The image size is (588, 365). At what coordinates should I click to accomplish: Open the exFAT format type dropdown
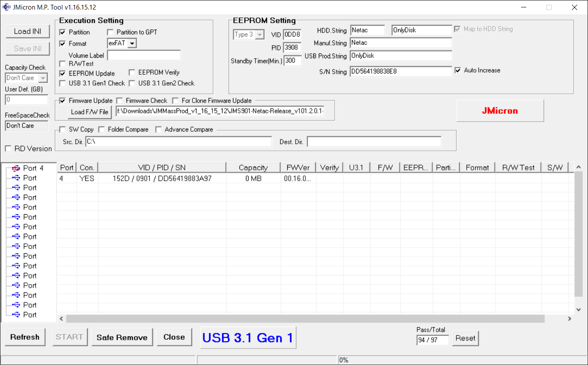click(132, 43)
